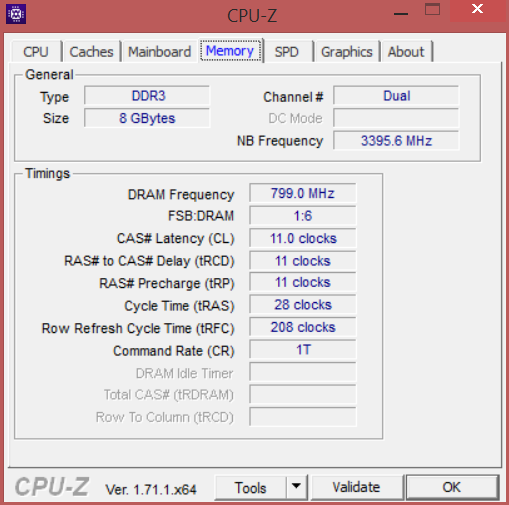
Task: Confirm with the OK button
Action: tap(452, 487)
